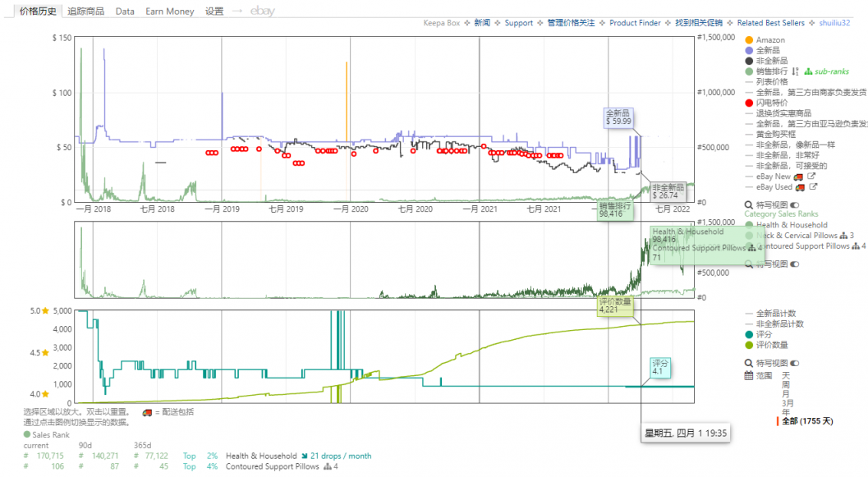Set range to 年
This screenshot has width=868, height=477.
[x=786, y=411]
